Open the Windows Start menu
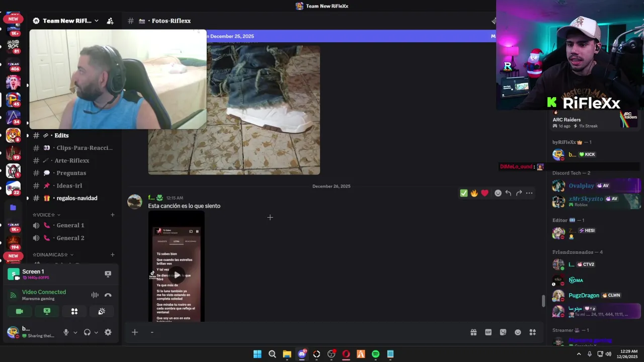This screenshot has height=362, width=644. [257, 354]
